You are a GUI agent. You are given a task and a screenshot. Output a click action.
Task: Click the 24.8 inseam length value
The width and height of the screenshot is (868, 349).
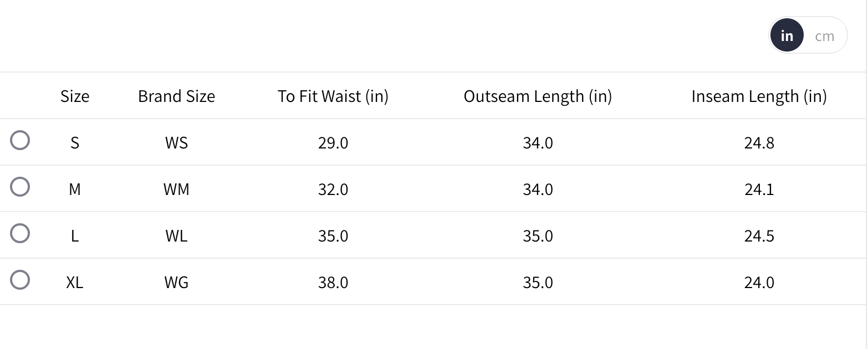click(x=759, y=143)
